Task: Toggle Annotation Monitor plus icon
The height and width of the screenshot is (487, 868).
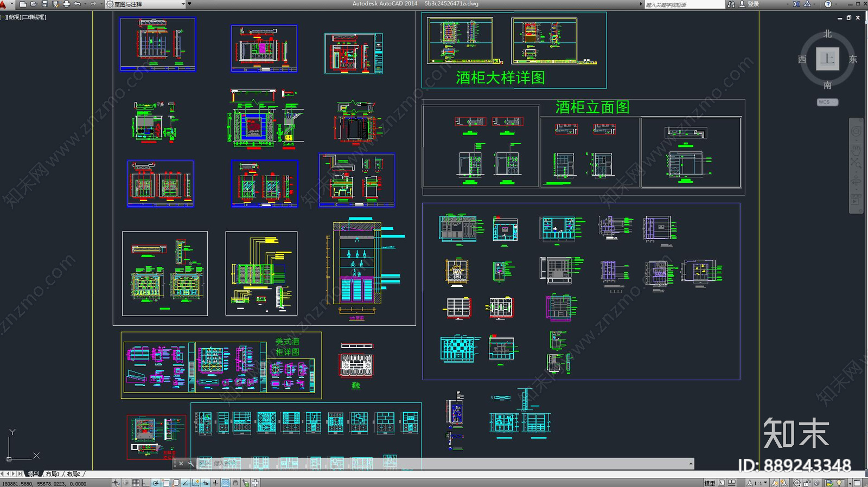Action: pyautogui.click(x=256, y=483)
